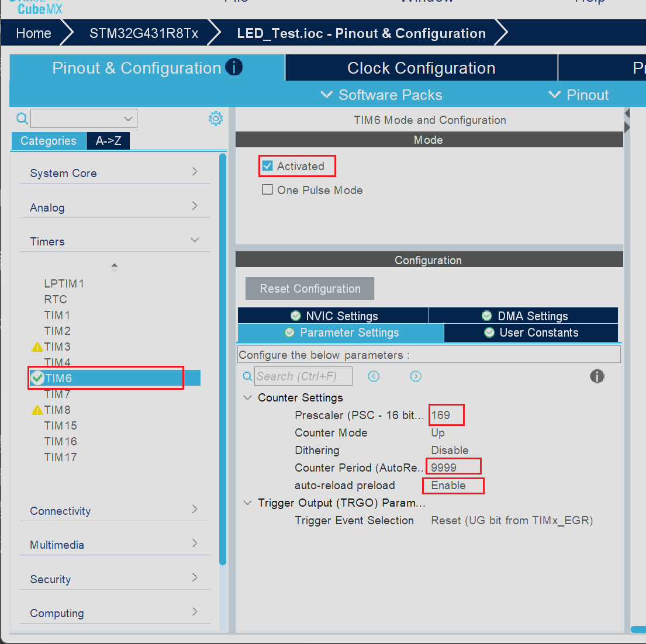Click LED_Test.ioc - Pinout & Configuration breadcrumb
646x644 pixels.
point(361,33)
